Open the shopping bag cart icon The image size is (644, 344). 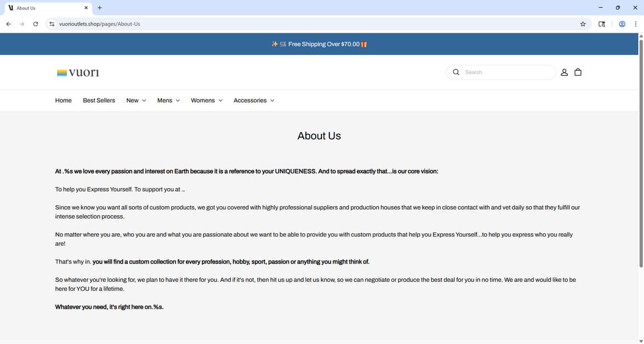(x=578, y=72)
